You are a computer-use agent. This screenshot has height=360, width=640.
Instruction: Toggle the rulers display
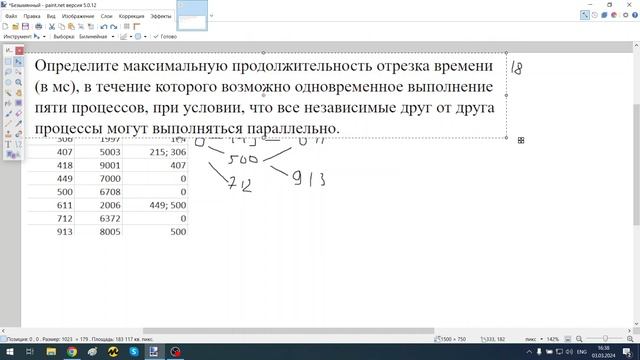pyautogui.click(x=137, y=27)
